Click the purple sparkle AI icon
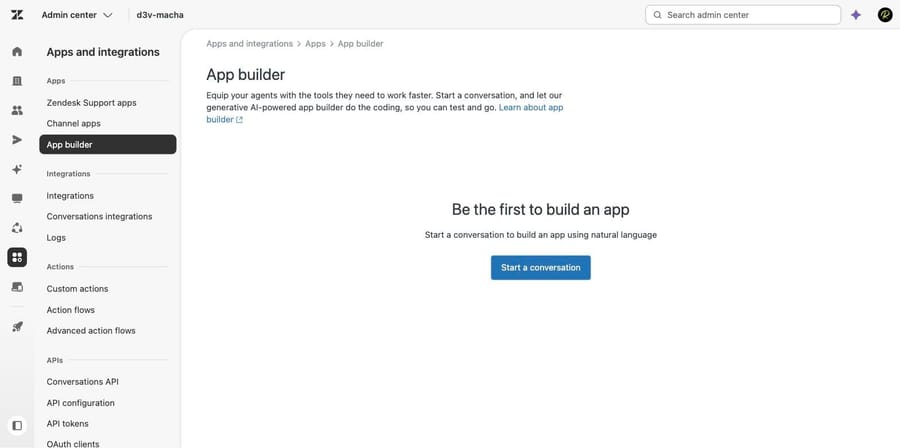The image size is (900, 448). (x=856, y=15)
